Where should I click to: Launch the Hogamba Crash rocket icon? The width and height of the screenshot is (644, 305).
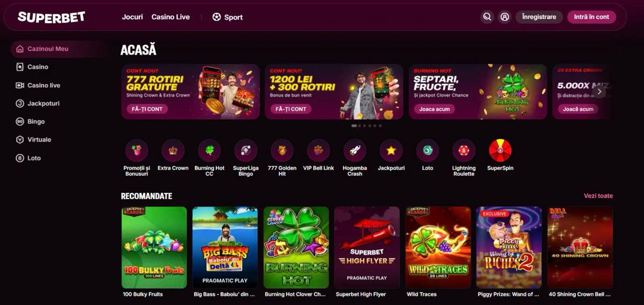pyautogui.click(x=355, y=150)
